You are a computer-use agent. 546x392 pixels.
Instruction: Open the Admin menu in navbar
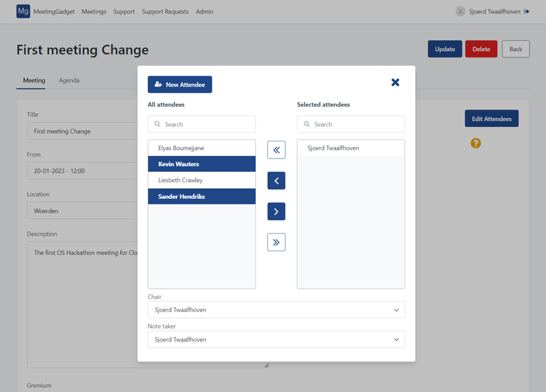point(204,11)
